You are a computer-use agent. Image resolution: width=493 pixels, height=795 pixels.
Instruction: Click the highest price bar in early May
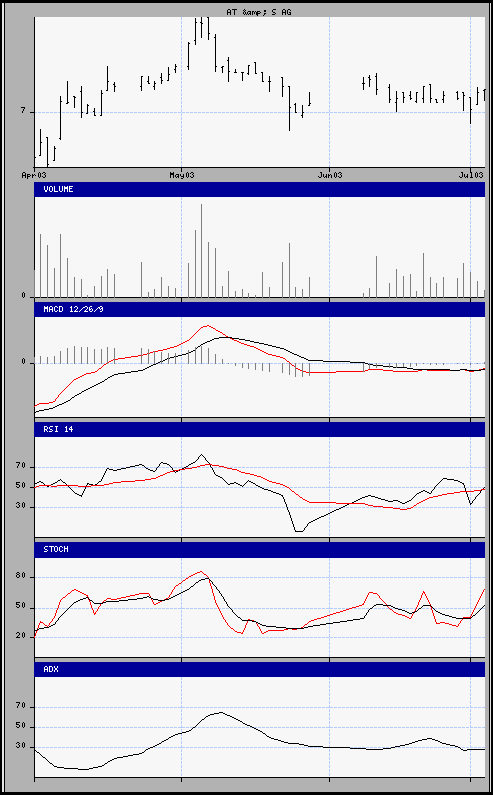point(201,28)
